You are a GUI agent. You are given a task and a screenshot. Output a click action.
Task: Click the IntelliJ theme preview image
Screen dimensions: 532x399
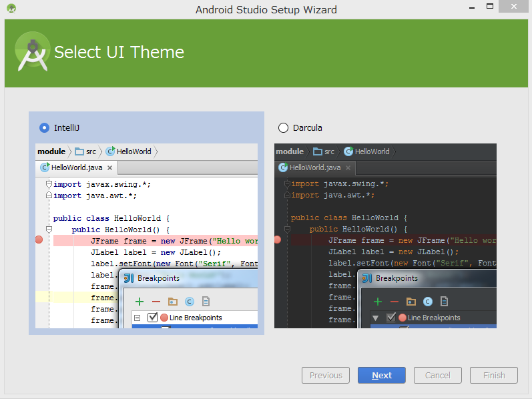pos(147,236)
